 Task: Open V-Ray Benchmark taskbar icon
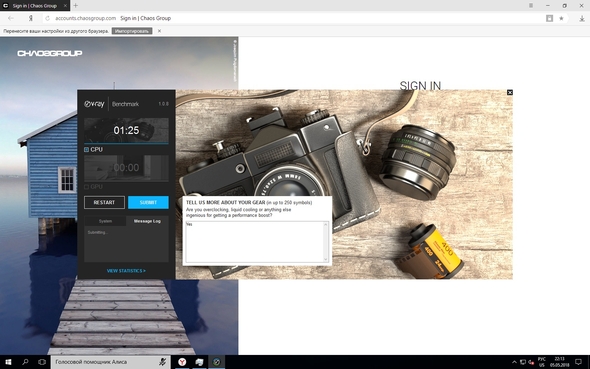(x=217, y=362)
